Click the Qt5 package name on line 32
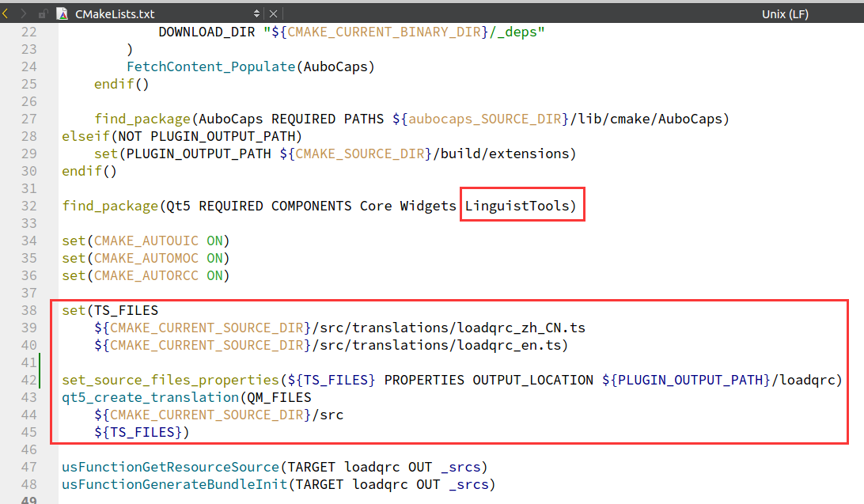864x504 pixels. pyautogui.click(x=178, y=206)
